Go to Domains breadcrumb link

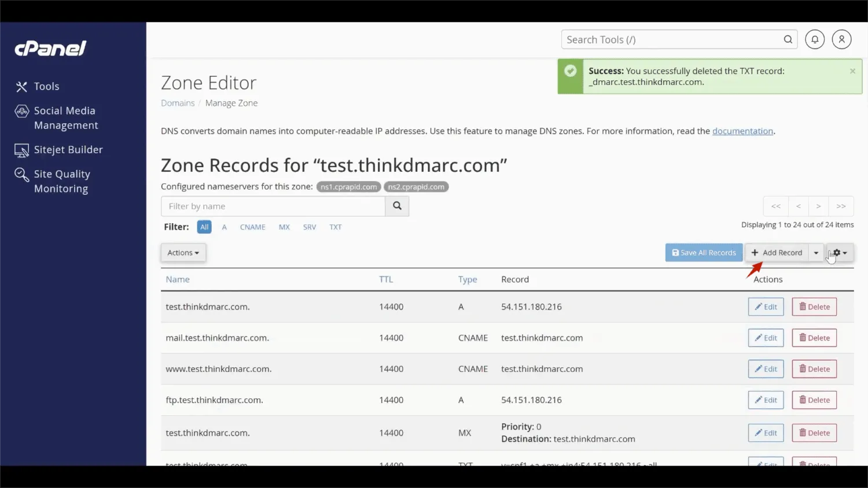178,103
